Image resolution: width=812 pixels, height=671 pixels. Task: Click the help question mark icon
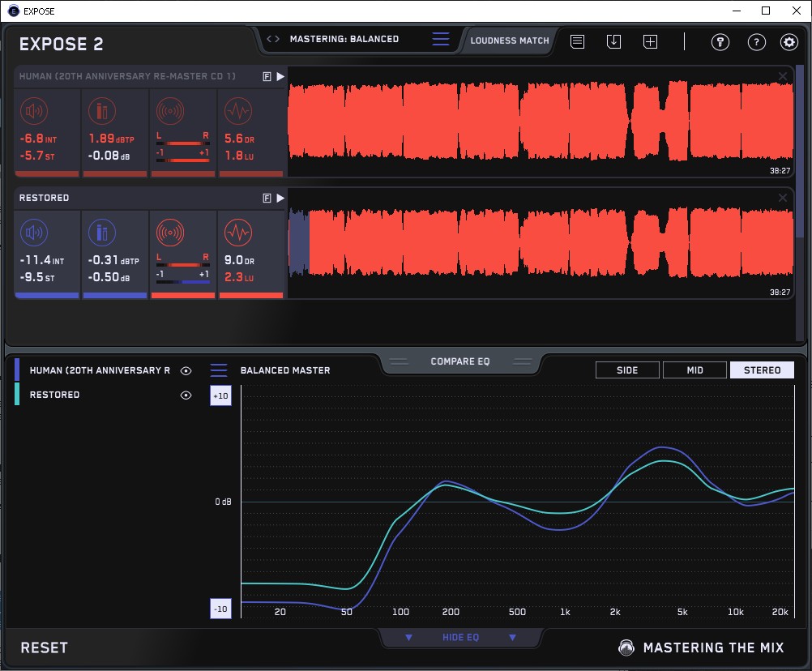point(756,42)
